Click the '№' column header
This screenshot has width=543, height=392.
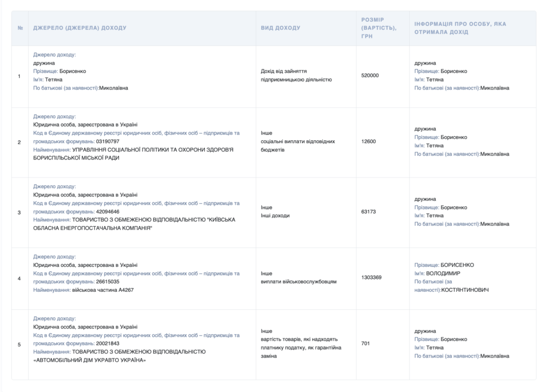tap(20, 28)
